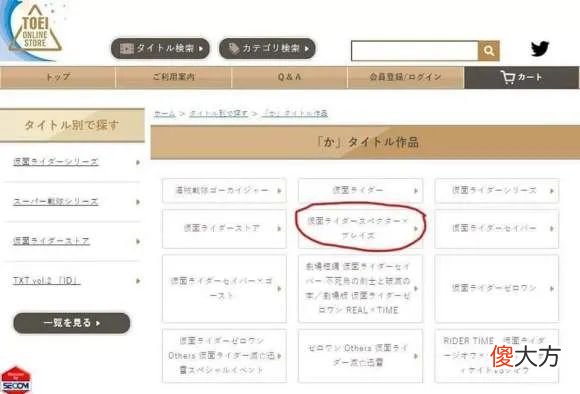The height and width of the screenshot is (394, 580).
Task: Open the 仮面ライダースペクター×ブレイズ tile
Action: click(x=361, y=229)
